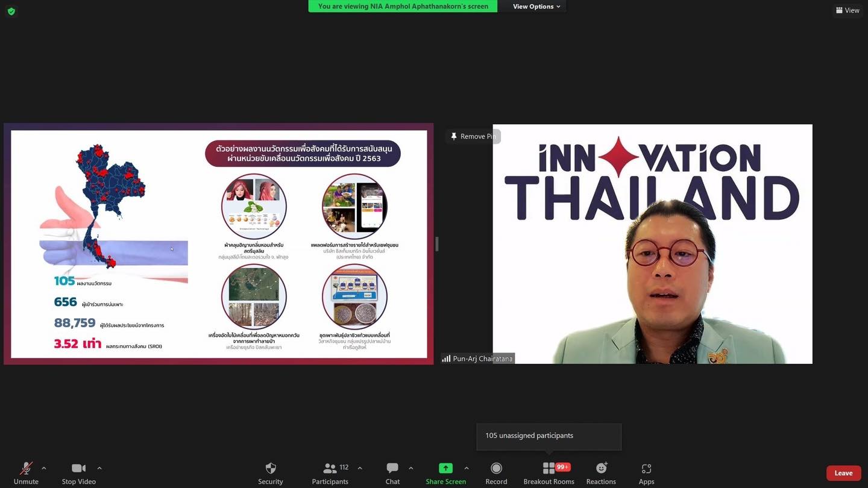The height and width of the screenshot is (488, 868).
Task: Open the Participants panel
Action: pos(330,473)
